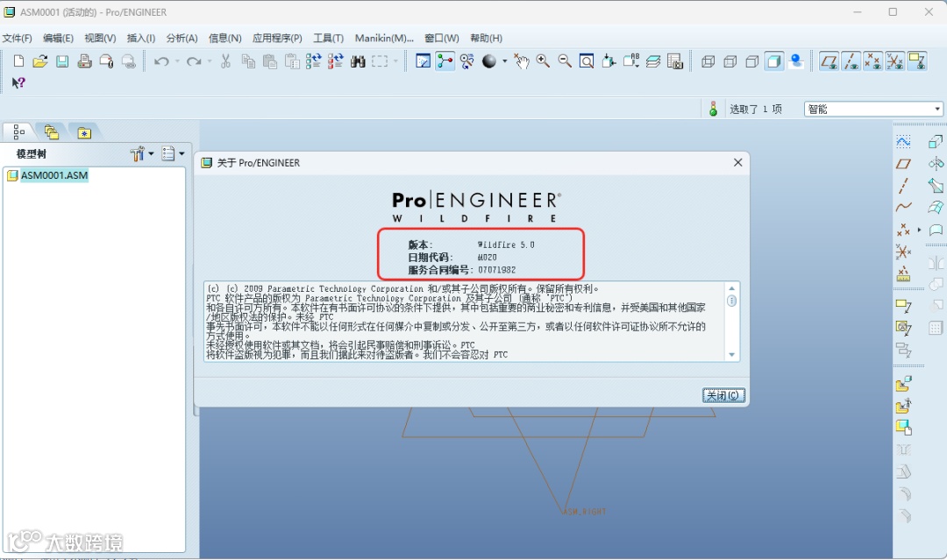The image size is (947, 560).
Task: Open the redo history dropdown arrow
Action: [210, 61]
